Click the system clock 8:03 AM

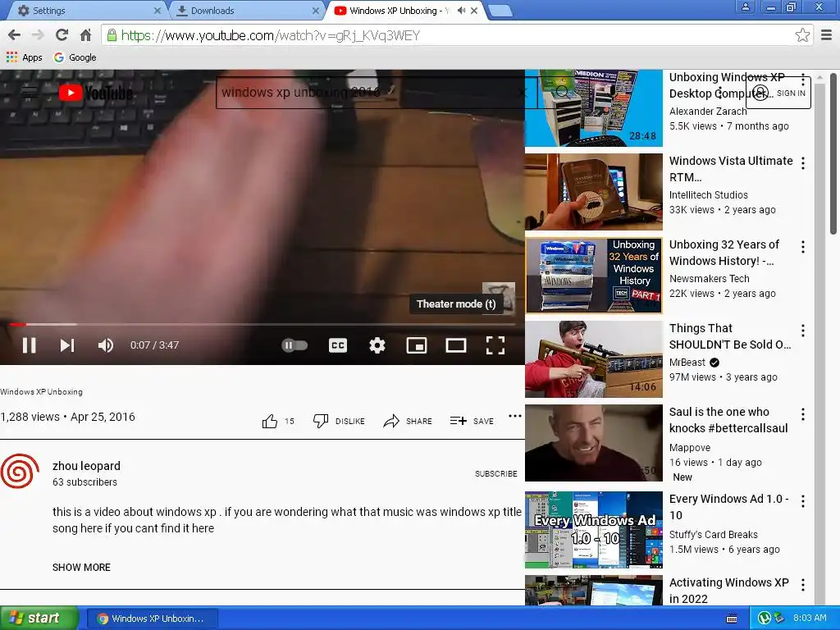pyautogui.click(x=810, y=618)
